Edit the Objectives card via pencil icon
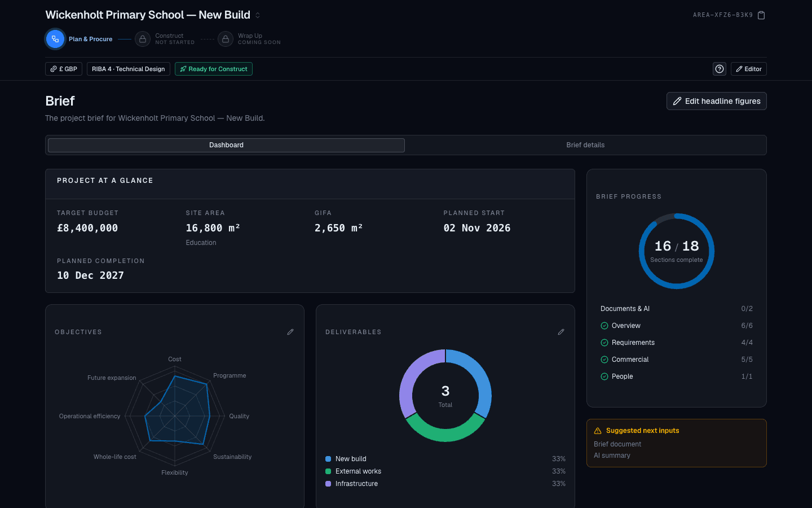812x508 pixels. (290, 332)
